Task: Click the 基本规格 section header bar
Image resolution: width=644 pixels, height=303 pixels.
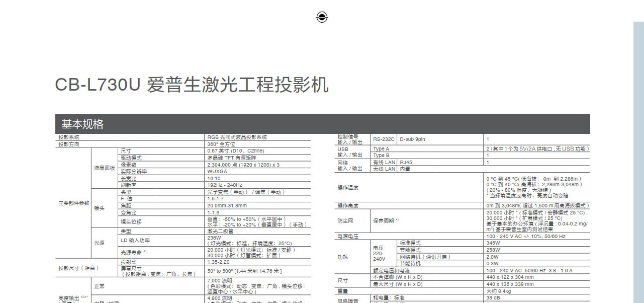Action: (x=322, y=124)
